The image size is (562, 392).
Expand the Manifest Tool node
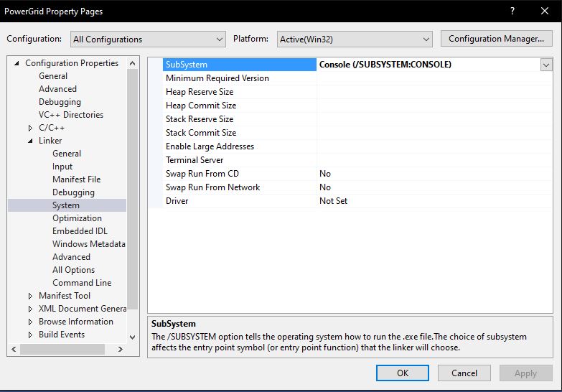point(30,296)
